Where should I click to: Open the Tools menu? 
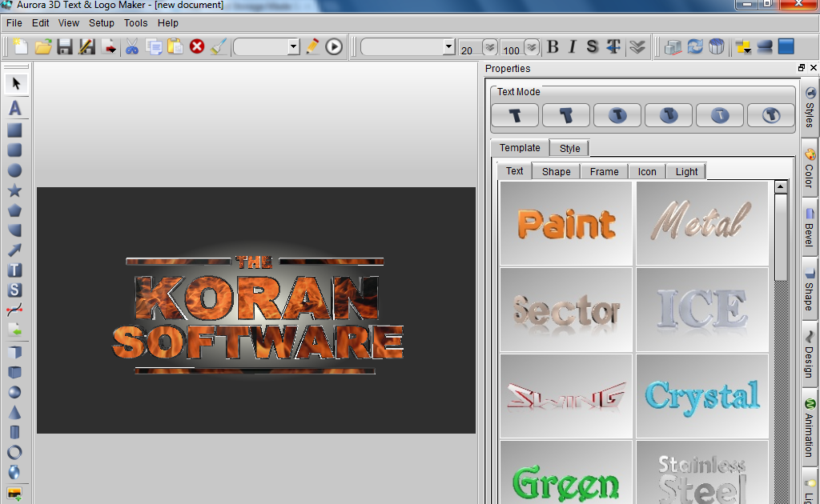pos(135,23)
